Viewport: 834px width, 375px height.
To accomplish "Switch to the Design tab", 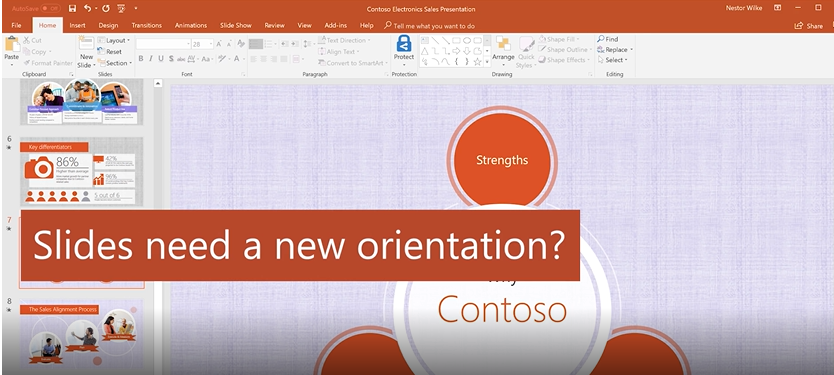I will 108,26.
